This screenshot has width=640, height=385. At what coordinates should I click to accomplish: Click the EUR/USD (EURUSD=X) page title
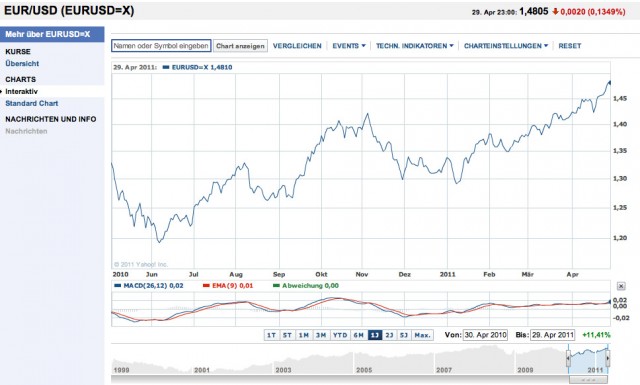(x=69, y=10)
